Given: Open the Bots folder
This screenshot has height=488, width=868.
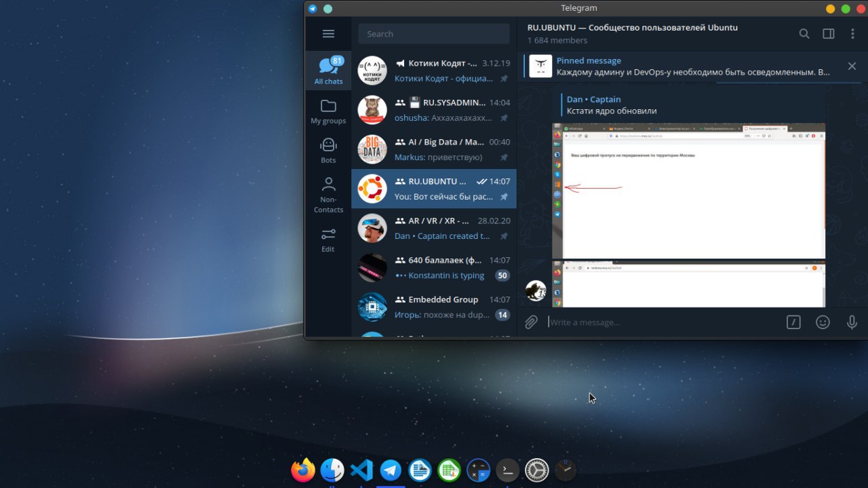Looking at the screenshot, I should pyautogui.click(x=328, y=151).
